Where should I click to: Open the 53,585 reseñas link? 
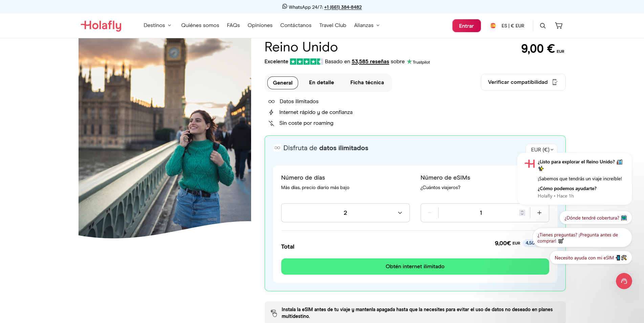pyautogui.click(x=370, y=62)
